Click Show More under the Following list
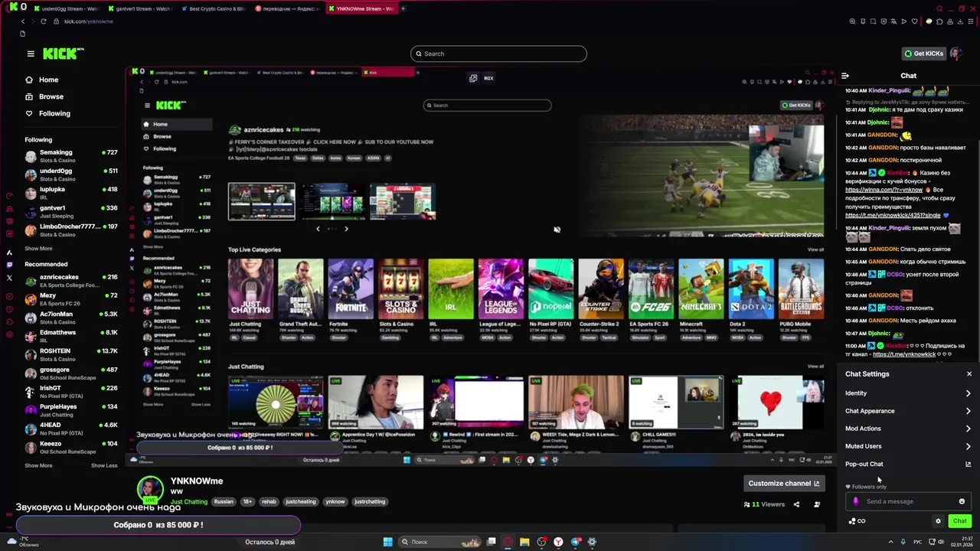The height and width of the screenshot is (551, 980). tap(38, 249)
